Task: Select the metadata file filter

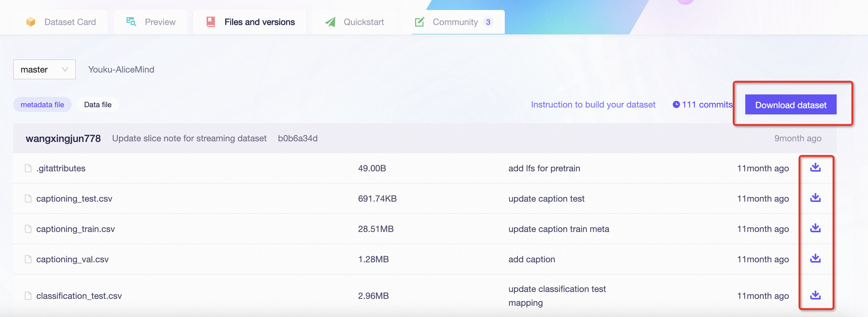Action: [x=42, y=105]
